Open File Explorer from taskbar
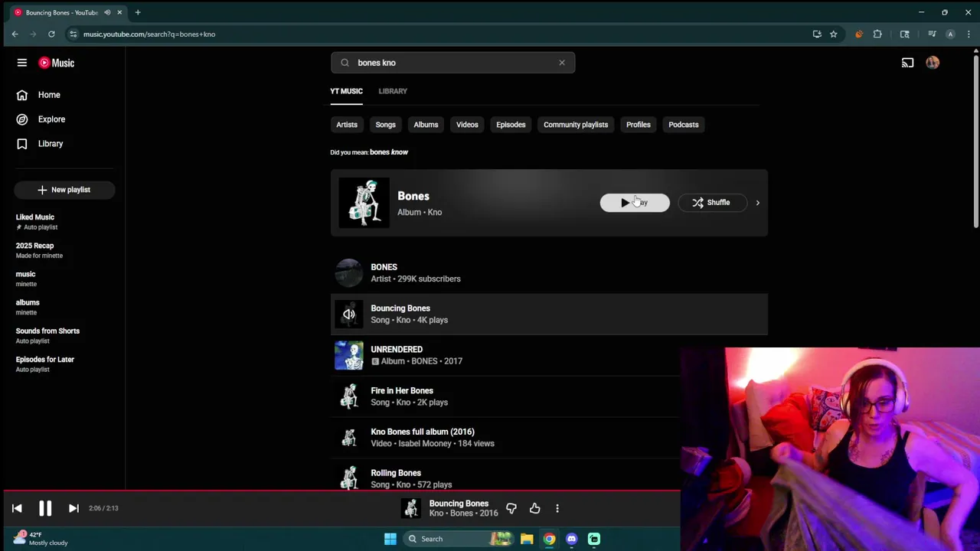The width and height of the screenshot is (980, 551). point(527,539)
